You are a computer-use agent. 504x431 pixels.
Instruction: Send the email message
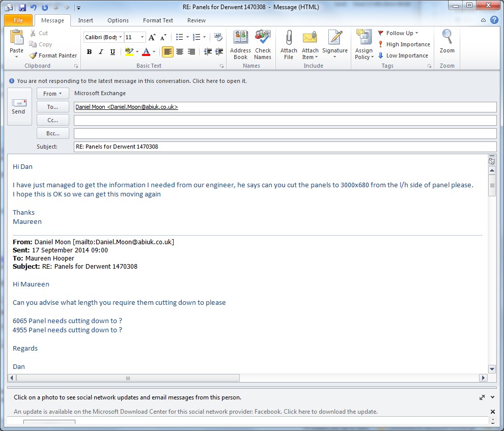click(19, 107)
